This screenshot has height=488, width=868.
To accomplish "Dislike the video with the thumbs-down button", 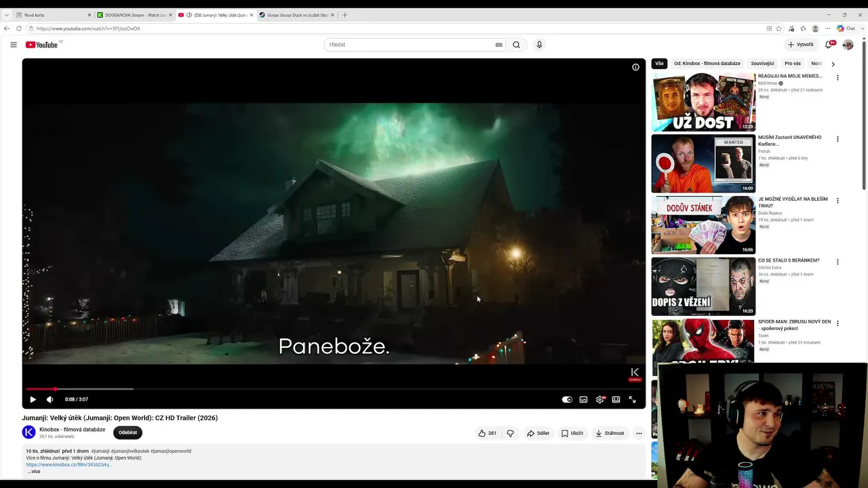I will (x=511, y=433).
